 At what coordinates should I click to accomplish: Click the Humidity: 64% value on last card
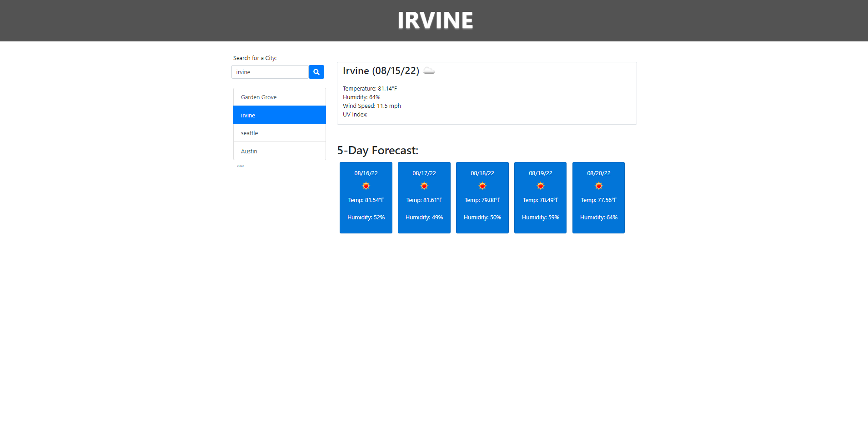598,217
